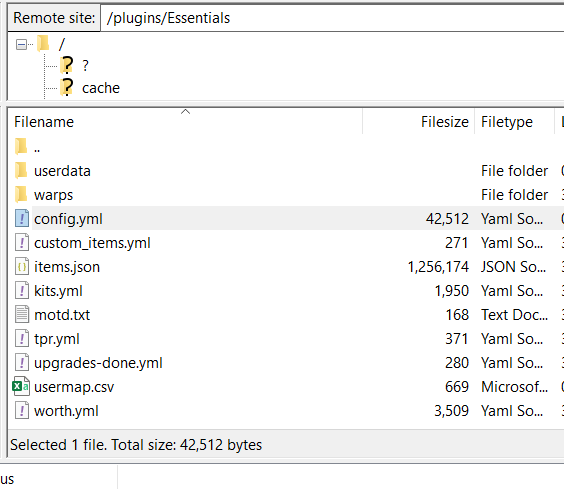
Task: Click the usermap.csv Excel icon
Action: coord(21,386)
